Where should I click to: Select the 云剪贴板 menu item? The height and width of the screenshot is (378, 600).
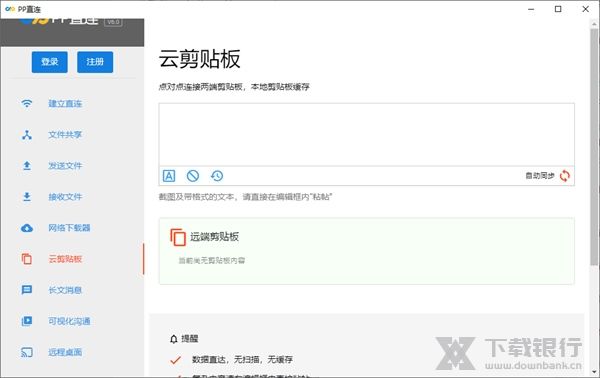[65, 259]
